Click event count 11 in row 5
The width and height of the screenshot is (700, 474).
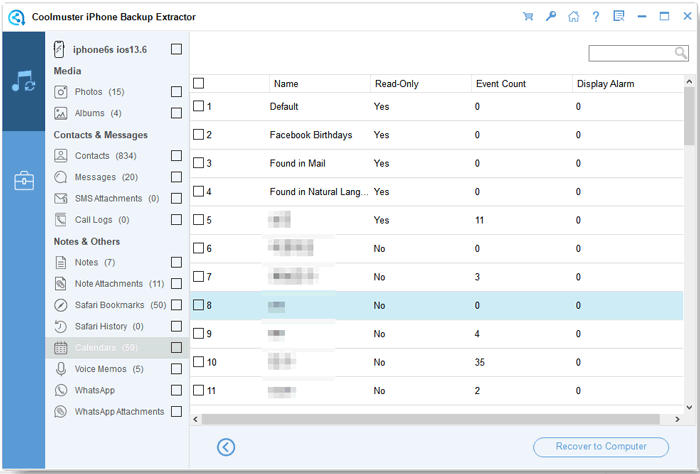[479, 220]
